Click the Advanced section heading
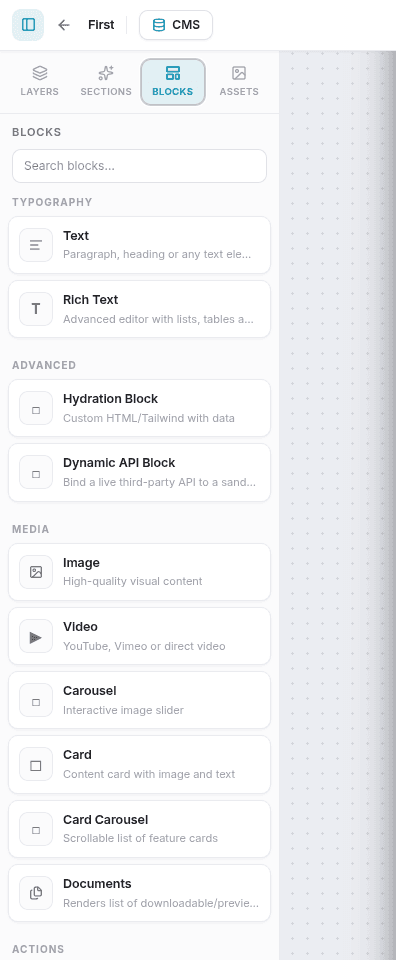The image size is (396, 960). click(44, 365)
